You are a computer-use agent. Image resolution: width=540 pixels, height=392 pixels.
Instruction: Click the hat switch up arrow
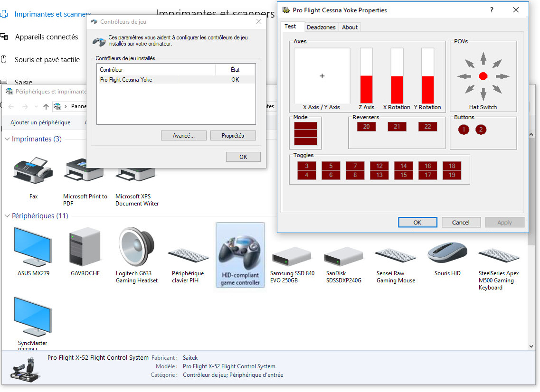(x=483, y=58)
